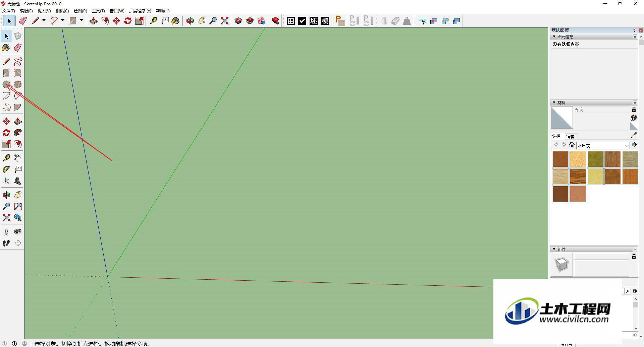Screen dimensions: 644x347
Task: Open the 编辑(E) menu
Action: pos(26,11)
